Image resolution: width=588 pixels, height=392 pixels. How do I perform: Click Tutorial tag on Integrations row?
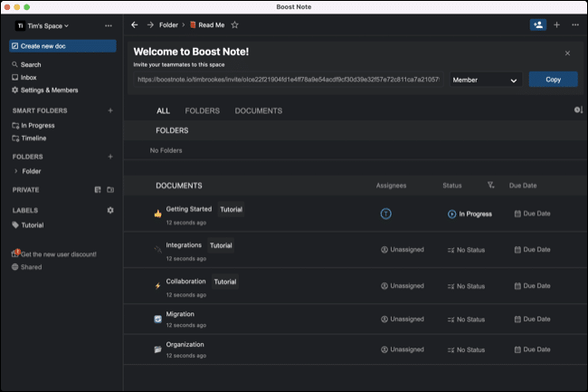(x=221, y=245)
